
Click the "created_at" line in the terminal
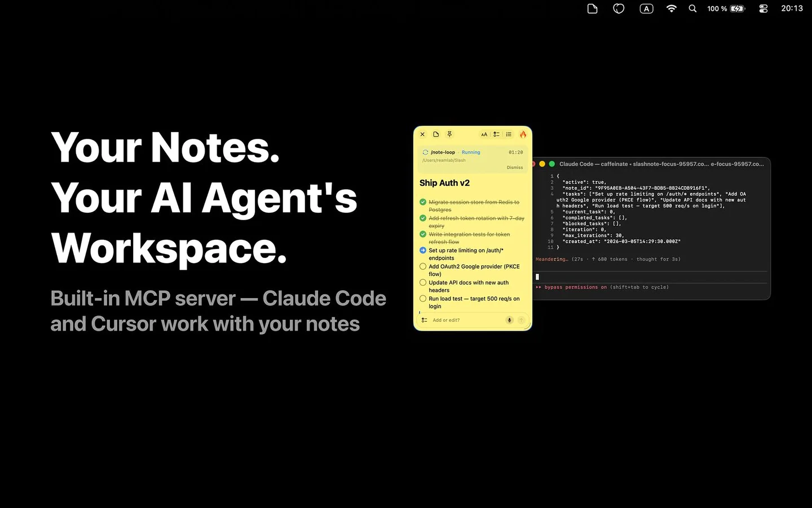(621, 242)
